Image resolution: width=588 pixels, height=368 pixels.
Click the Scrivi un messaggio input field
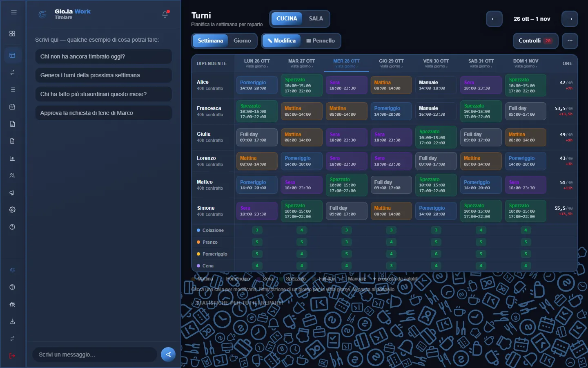[94, 355]
